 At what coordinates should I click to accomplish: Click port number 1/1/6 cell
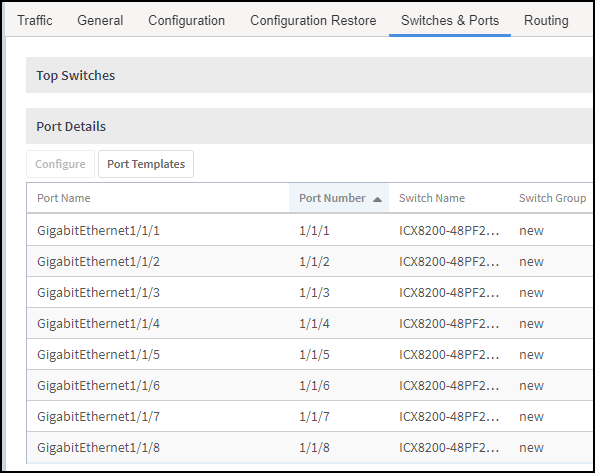pos(314,386)
